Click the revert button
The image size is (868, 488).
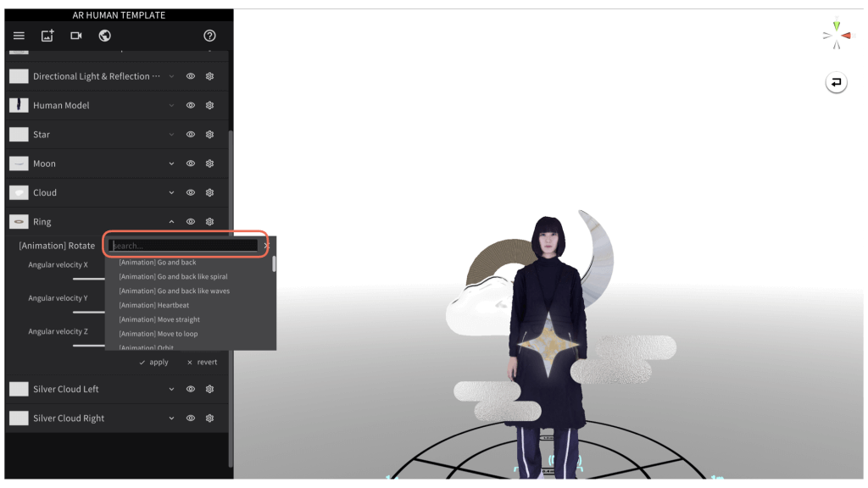click(x=202, y=362)
